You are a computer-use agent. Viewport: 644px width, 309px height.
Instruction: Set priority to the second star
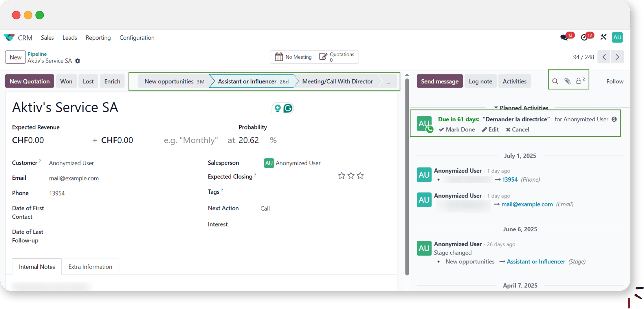coord(351,176)
